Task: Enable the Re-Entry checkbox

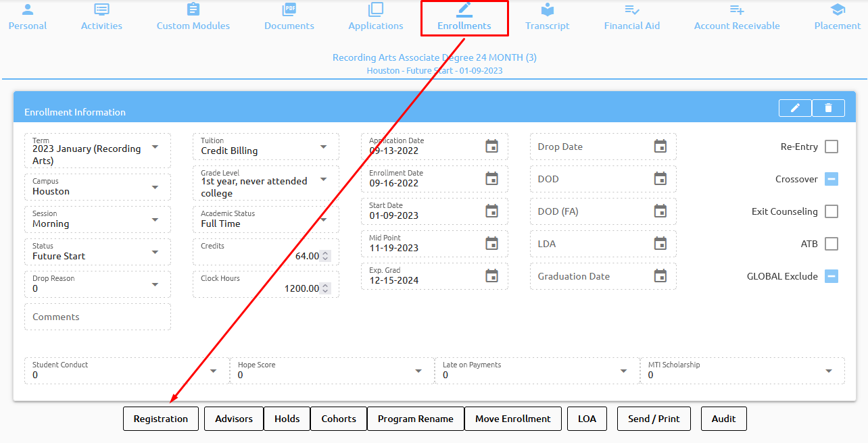Action: pos(831,147)
